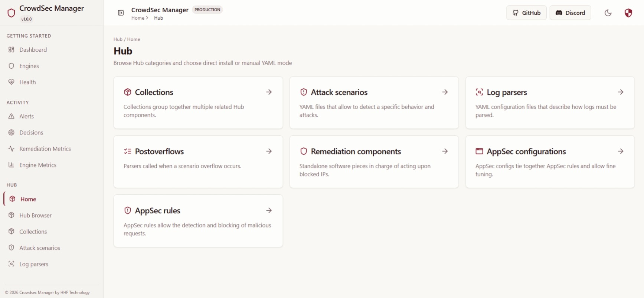The image size is (644, 298).
Task: Open Engine Metrics in the sidebar
Action: (52, 165)
